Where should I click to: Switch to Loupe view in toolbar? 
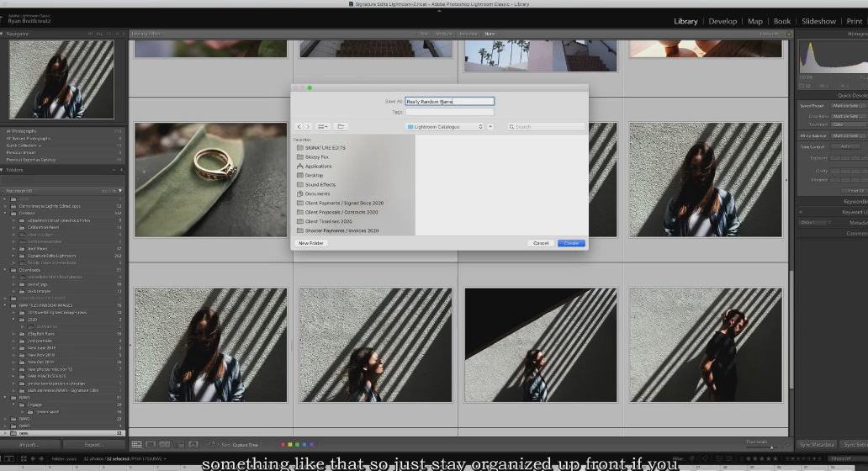point(151,444)
